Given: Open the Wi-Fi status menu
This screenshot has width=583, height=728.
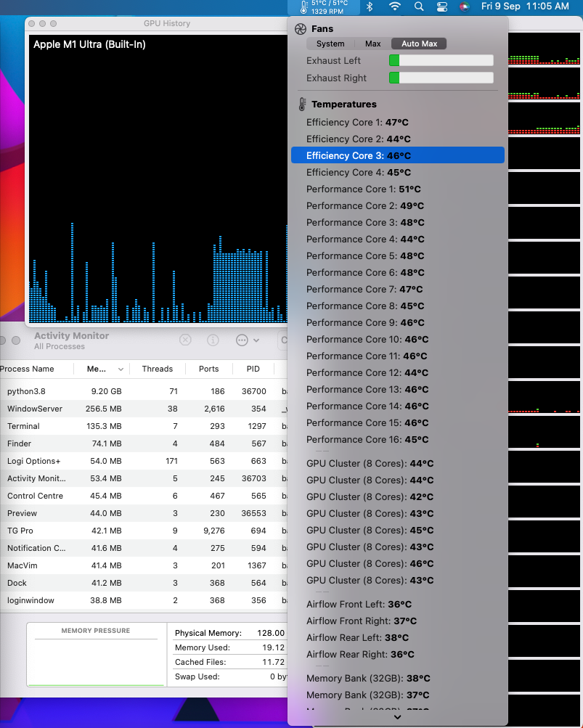Looking at the screenshot, I should [x=394, y=7].
